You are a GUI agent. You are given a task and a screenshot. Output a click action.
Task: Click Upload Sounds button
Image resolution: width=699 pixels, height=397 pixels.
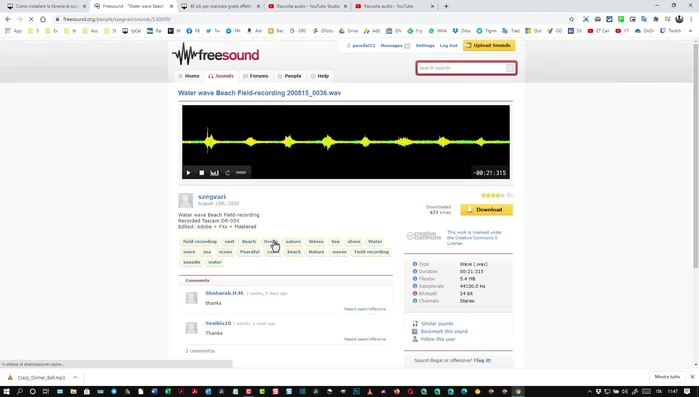pyautogui.click(x=489, y=45)
